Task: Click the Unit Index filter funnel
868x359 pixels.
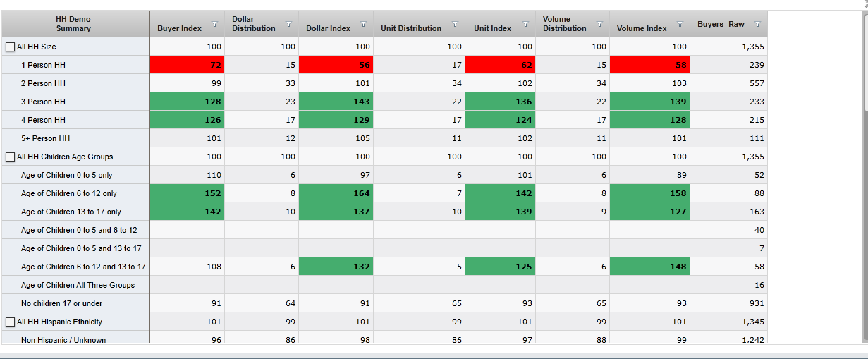Action: [x=525, y=25]
